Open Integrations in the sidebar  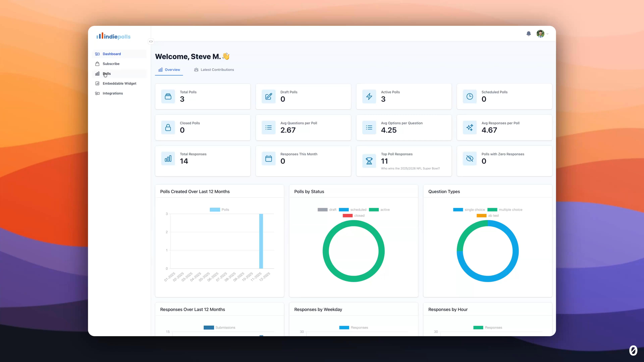(x=120, y=93)
